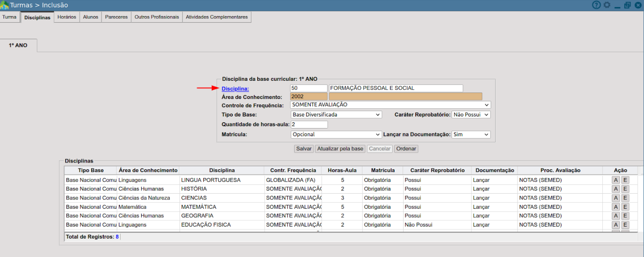Select the GEOGRAFIA cell
644x257 pixels.
click(x=222, y=216)
